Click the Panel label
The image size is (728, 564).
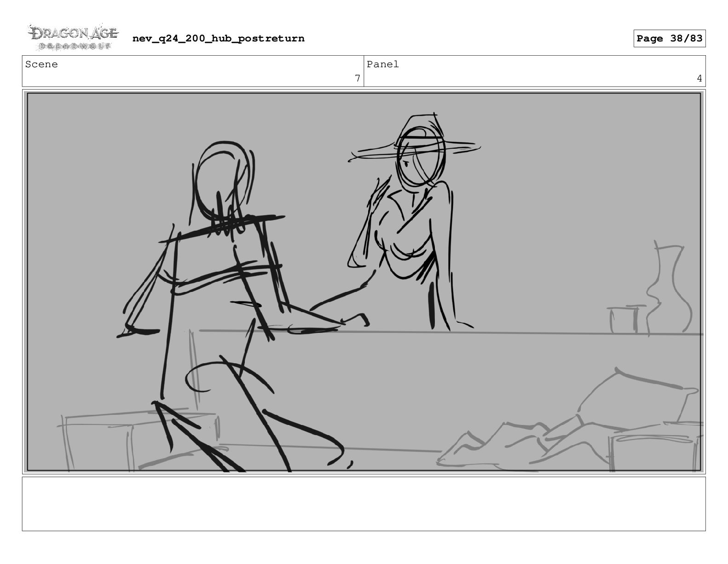[x=382, y=64]
